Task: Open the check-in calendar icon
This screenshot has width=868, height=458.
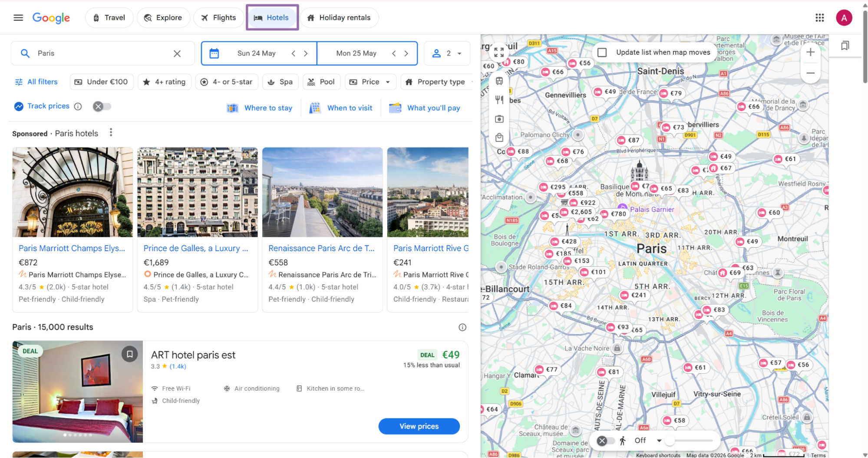Action: point(214,53)
